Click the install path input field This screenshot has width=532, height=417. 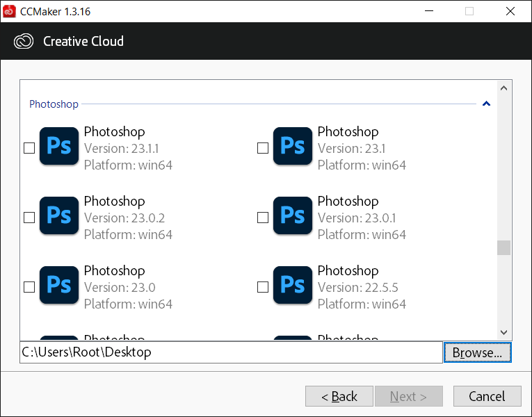(229, 352)
